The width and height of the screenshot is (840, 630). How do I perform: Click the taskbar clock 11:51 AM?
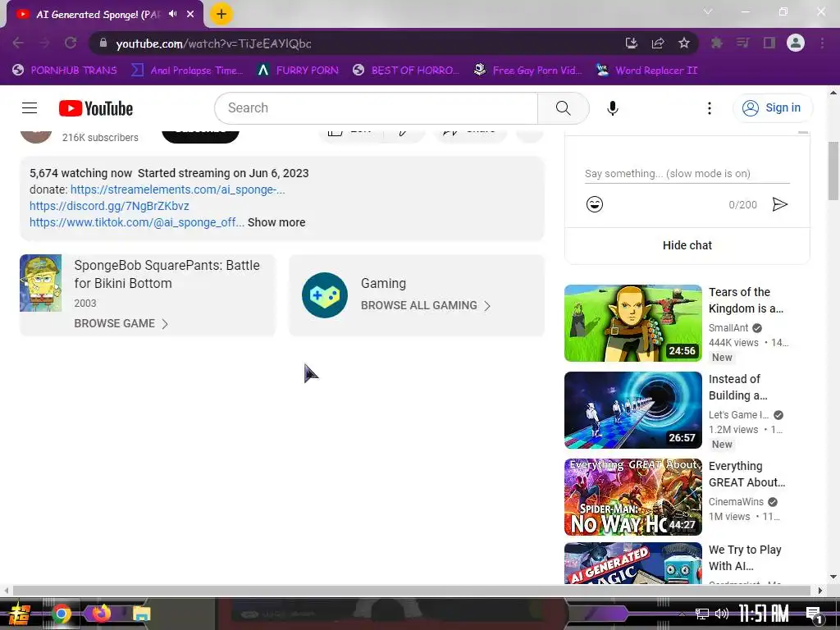point(765,614)
